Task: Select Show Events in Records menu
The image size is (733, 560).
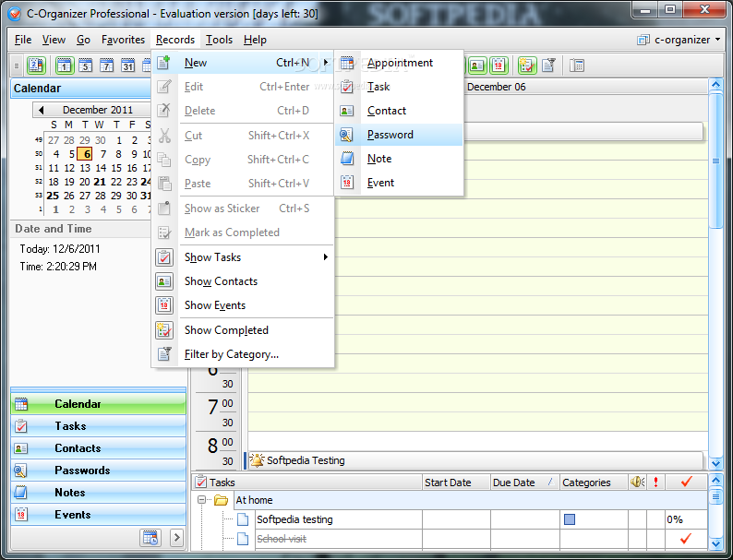Action: tap(243, 305)
